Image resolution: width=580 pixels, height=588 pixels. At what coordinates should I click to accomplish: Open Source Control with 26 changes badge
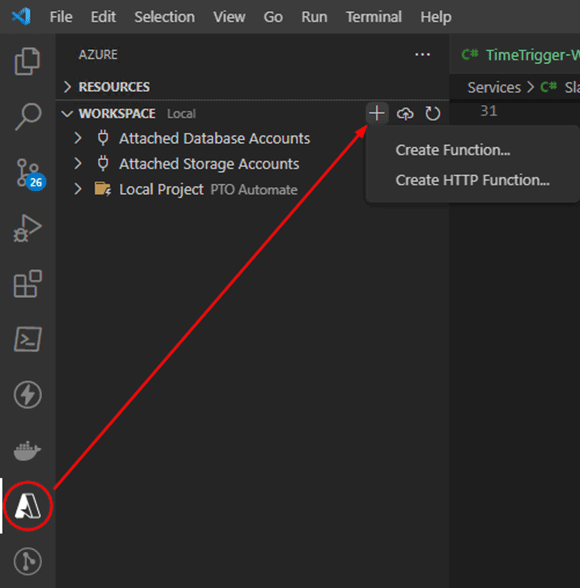pyautogui.click(x=29, y=174)
